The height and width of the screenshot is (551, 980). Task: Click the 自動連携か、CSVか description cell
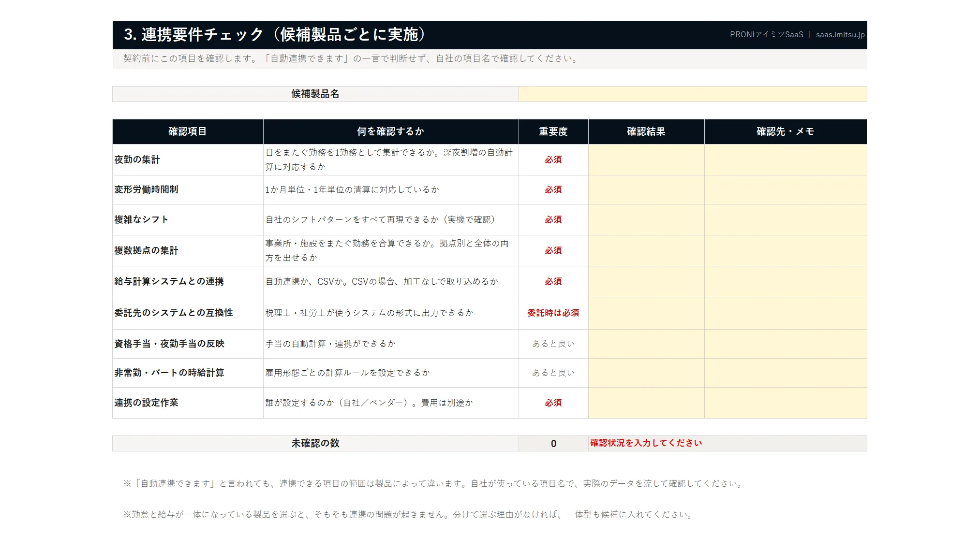point(391,281)
